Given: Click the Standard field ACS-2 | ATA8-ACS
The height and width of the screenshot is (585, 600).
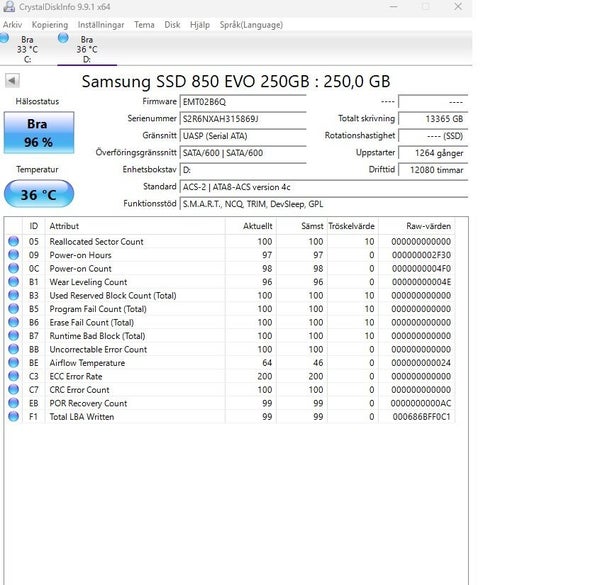Looking at the screenshot, I should (324, 187).
